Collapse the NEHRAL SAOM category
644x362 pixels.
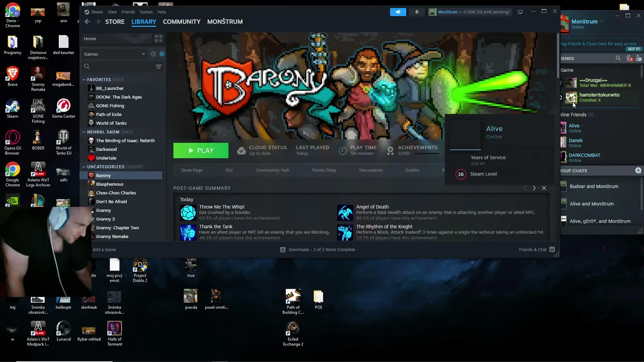[84, 132]
